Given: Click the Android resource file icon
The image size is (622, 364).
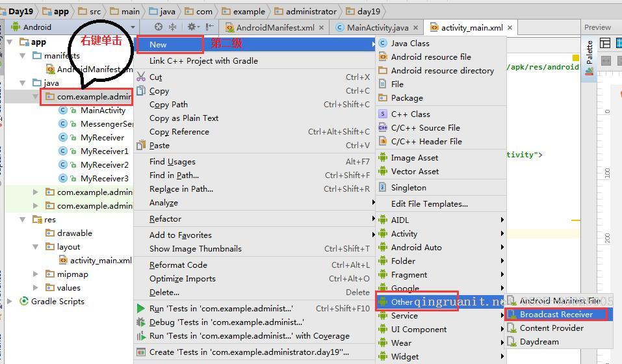Looking at the screenshot, I should (x=383, y=57).
